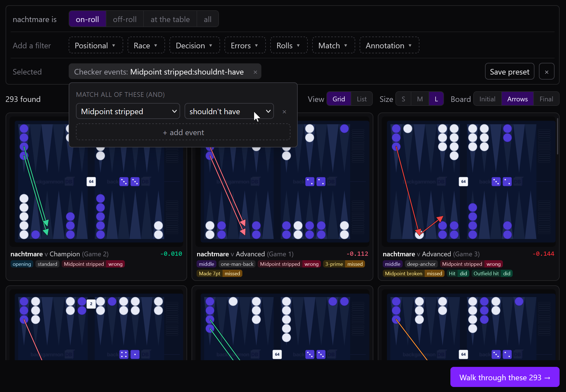Open the shouldn't have condition dropdown
This screenshot has height=392, width=566.
229,111
